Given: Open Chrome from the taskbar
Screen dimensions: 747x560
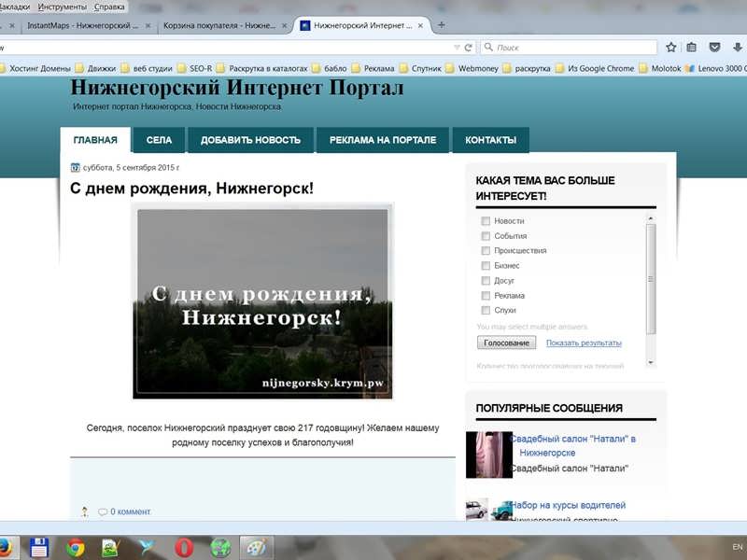Looking at the screenshot, I should coord(75,548).
